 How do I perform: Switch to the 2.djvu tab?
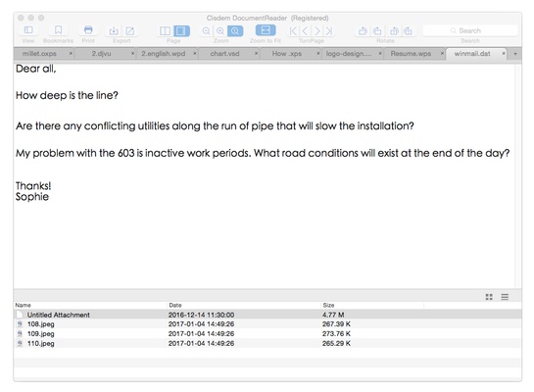tap(105, 54)
